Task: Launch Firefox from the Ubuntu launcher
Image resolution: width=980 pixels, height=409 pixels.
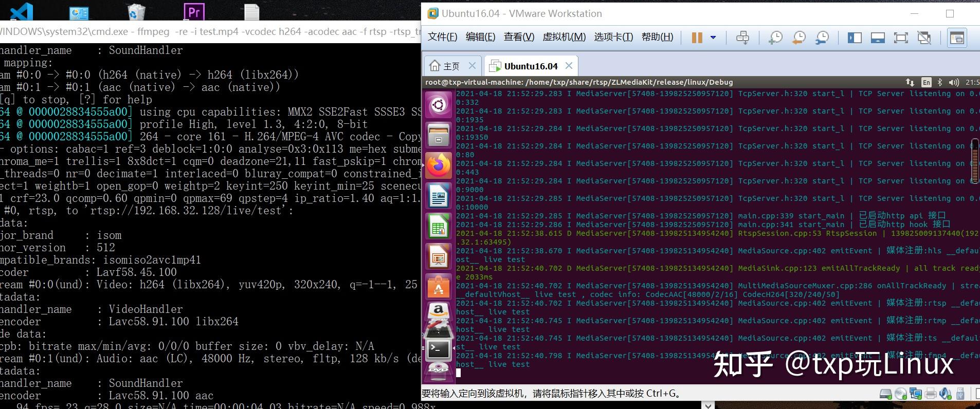Action: click(x=439, y=165)
